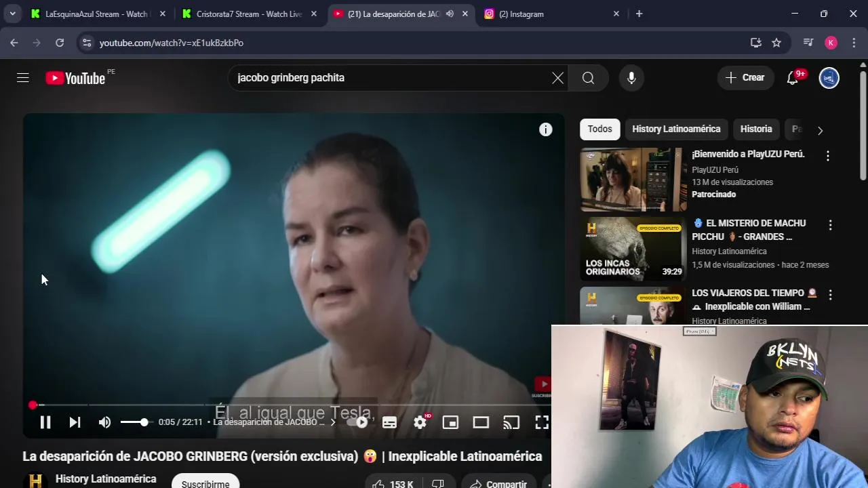The image size is (868, 488).
Task: Install the app via the address bar icon
Action: pyautogui.click(x=756, y=43)
